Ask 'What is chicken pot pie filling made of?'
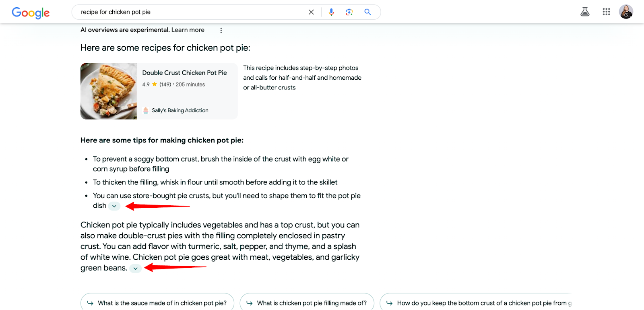Viewport: 644px width, 310px height. 307,303
